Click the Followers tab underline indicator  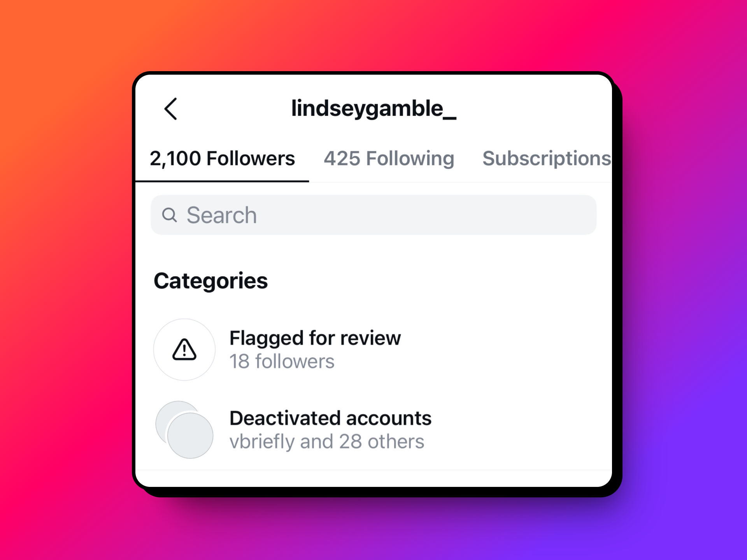point(222,181)
